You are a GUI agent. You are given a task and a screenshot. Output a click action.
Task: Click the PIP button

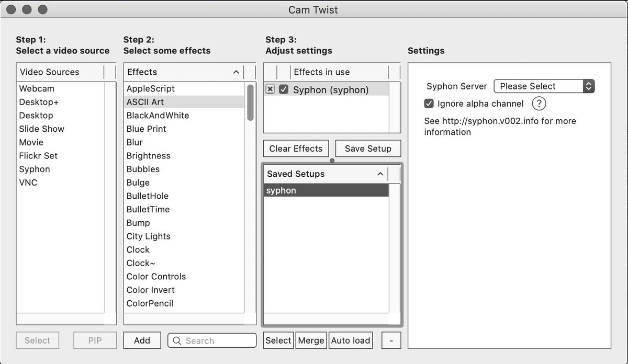pyautogui.click(x=95, y=340)
